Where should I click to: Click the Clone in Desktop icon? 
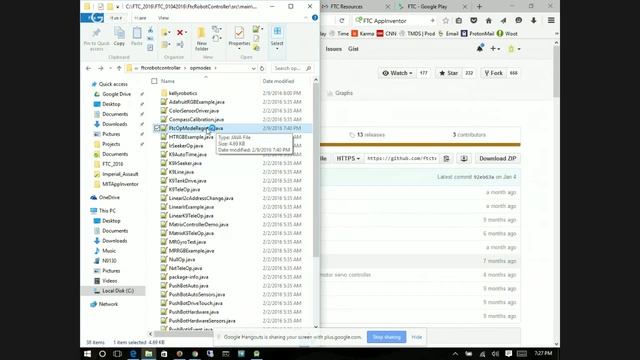(x=464, y=158)
